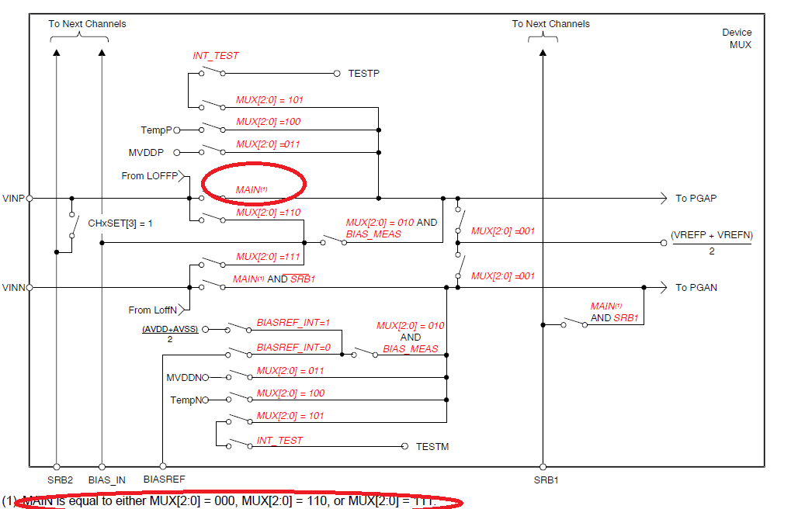The image size is (812, 509).
Task: Click the Device MUX title label
Action: pos(737,38)
